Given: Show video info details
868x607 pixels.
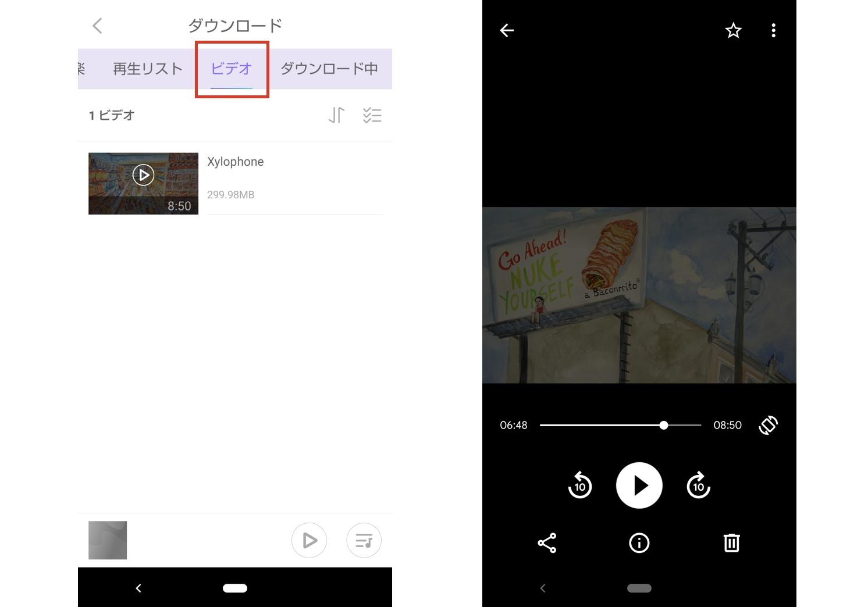Looking at the screenshot, I should [639, 543].
